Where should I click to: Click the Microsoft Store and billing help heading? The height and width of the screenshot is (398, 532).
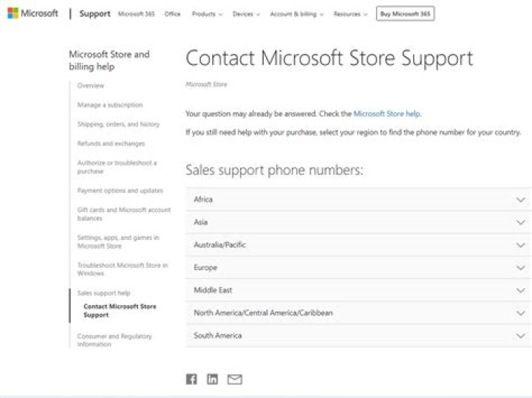point(109,61)
